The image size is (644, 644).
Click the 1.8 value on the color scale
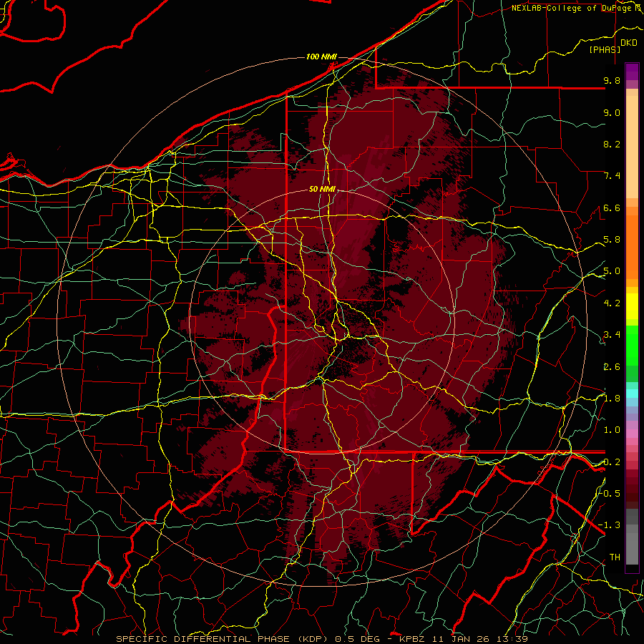612,399
